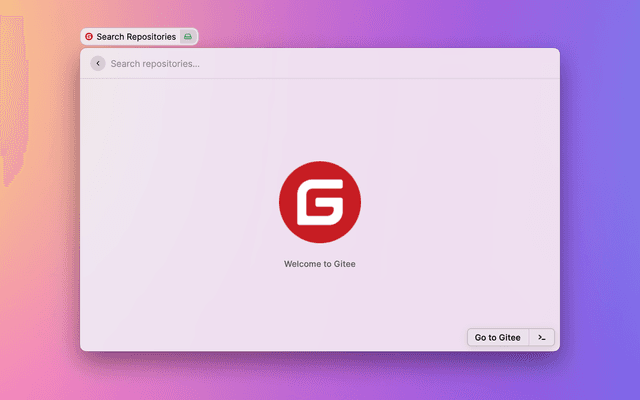Click the white G letter inside the logo
The height and width of the screenshot is (400, 640).
320,204
